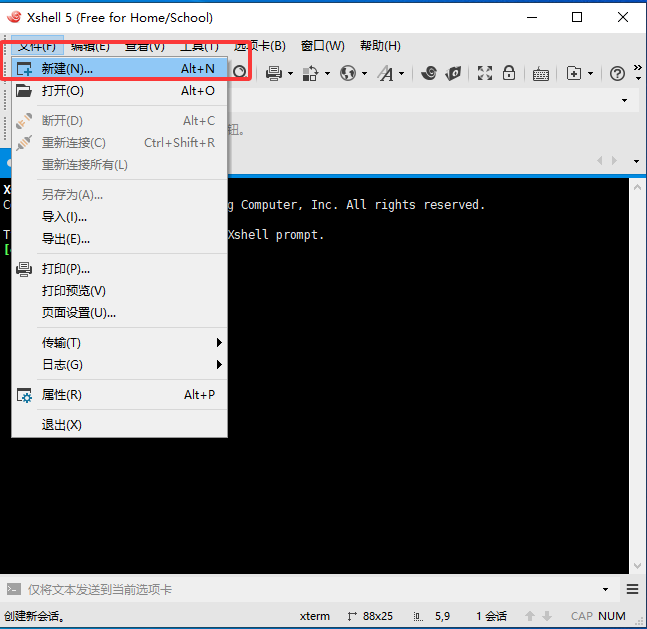Click the 5,9 cursor position indicator

click(442, 616)
